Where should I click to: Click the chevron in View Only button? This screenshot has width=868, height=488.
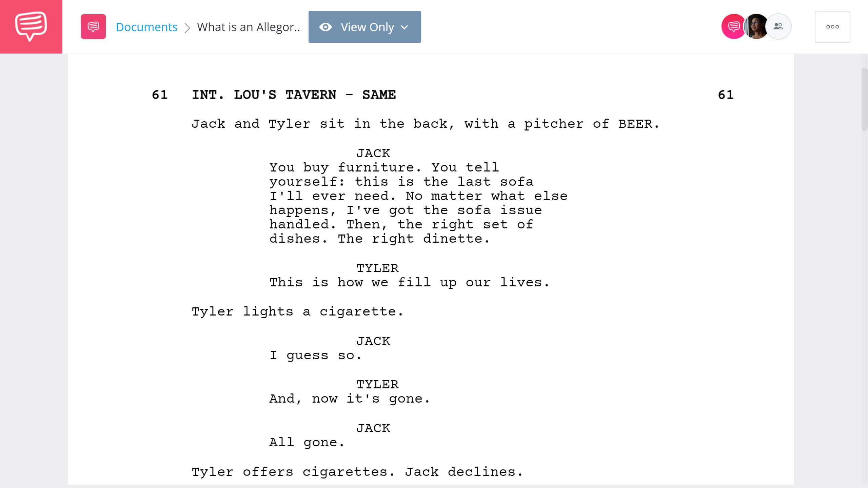(x=405, y=27)
